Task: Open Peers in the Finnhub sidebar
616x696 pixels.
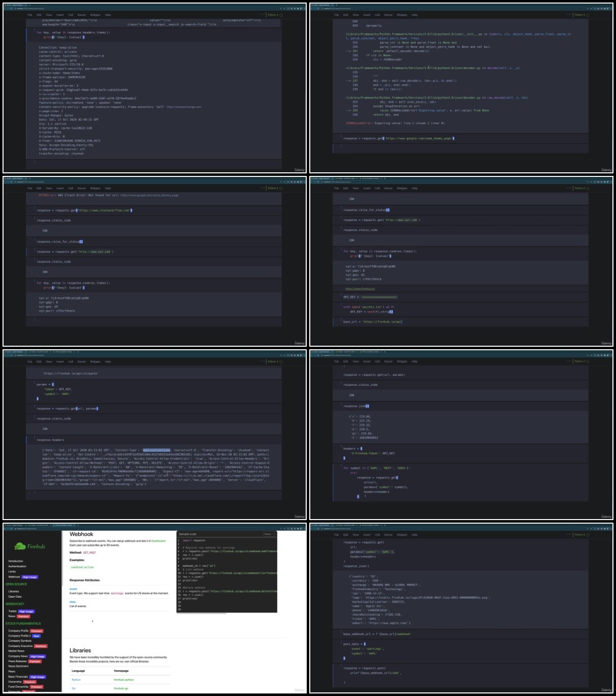Action: click(12, 672)
